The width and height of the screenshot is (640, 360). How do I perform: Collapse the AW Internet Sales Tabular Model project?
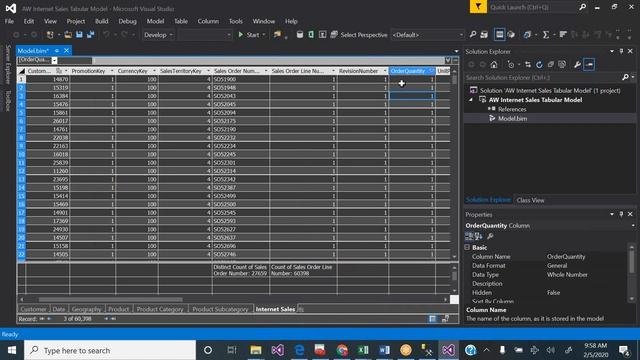[471, 100]
